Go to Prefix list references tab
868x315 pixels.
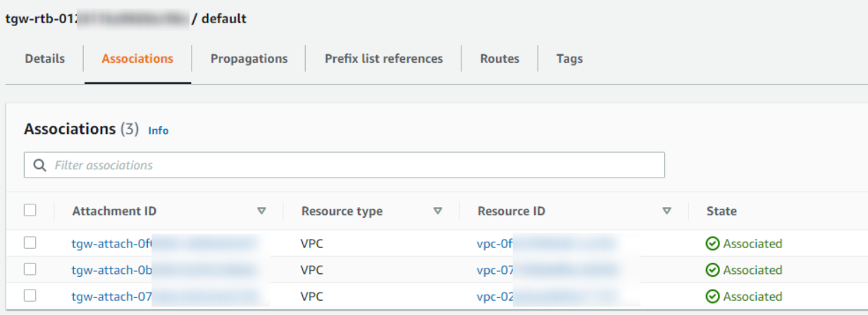[x=383, y=59]
